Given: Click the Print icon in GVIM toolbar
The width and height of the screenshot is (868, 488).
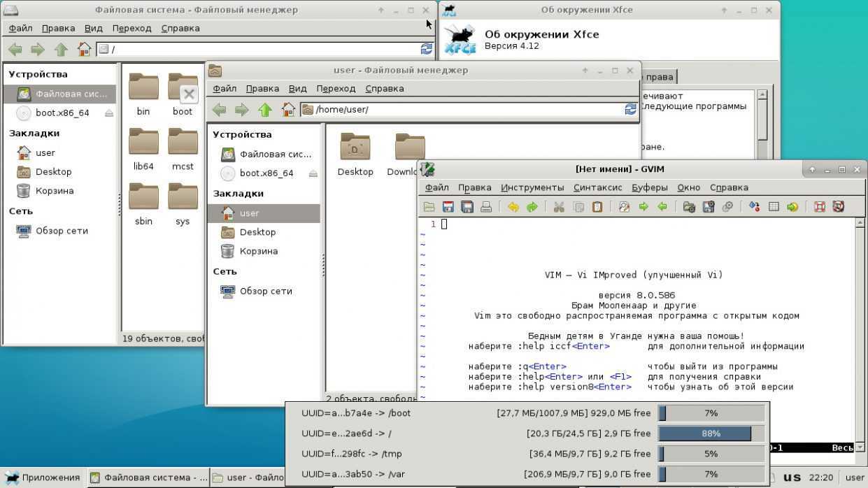Looking at the screenshot, I should pyautogui.click(x=486, y=207).
